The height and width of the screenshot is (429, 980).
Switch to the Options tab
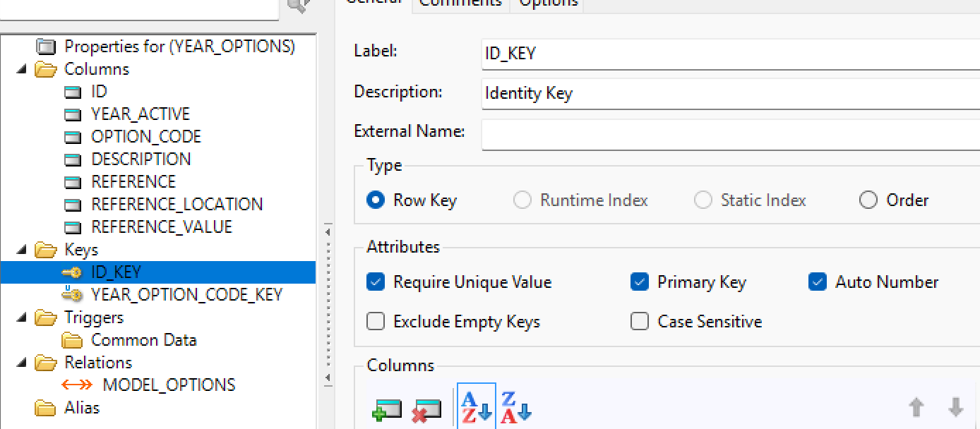[x=548, y=3]
